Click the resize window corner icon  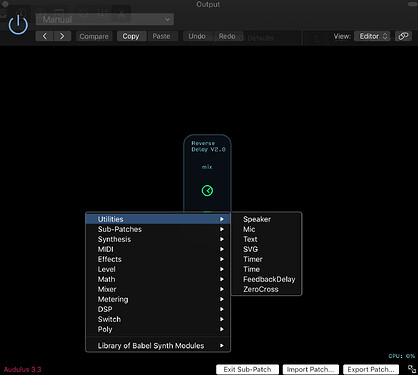click(x=412, y=369)
